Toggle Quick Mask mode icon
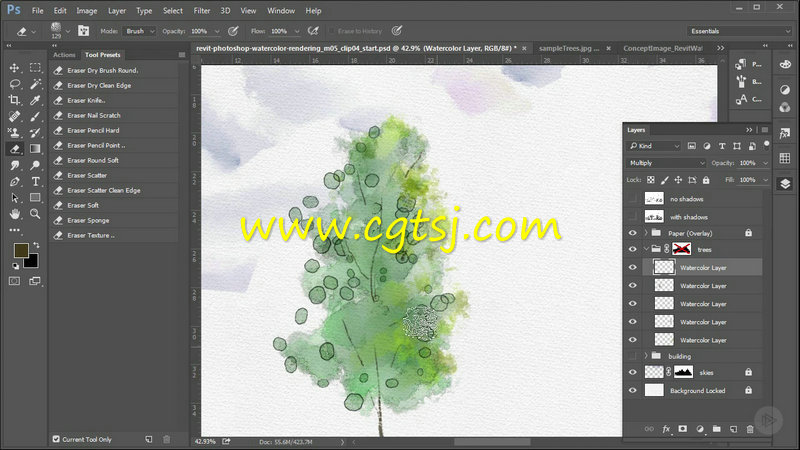Viewport: 800px width, 450px height. tap(14, 281)
